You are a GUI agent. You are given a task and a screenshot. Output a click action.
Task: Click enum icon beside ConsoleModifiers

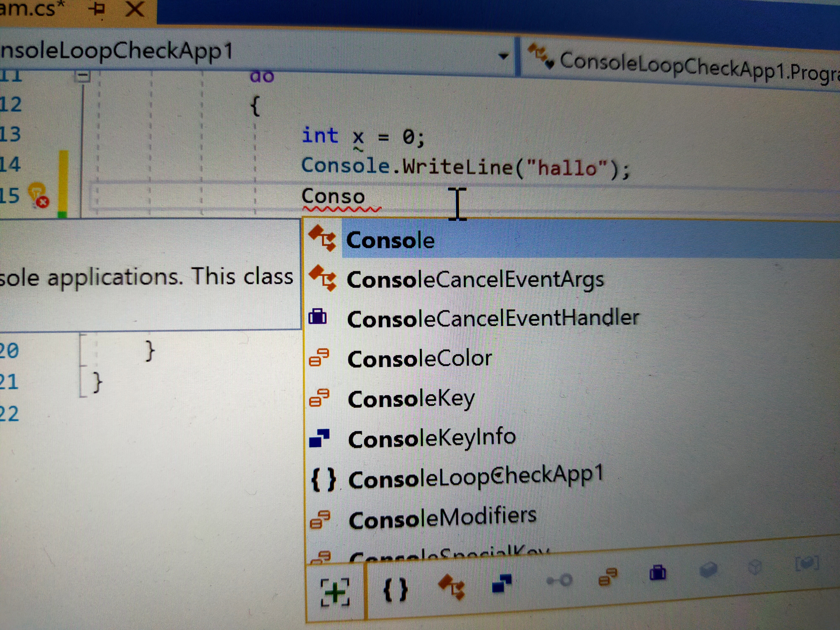click(320, 520)
